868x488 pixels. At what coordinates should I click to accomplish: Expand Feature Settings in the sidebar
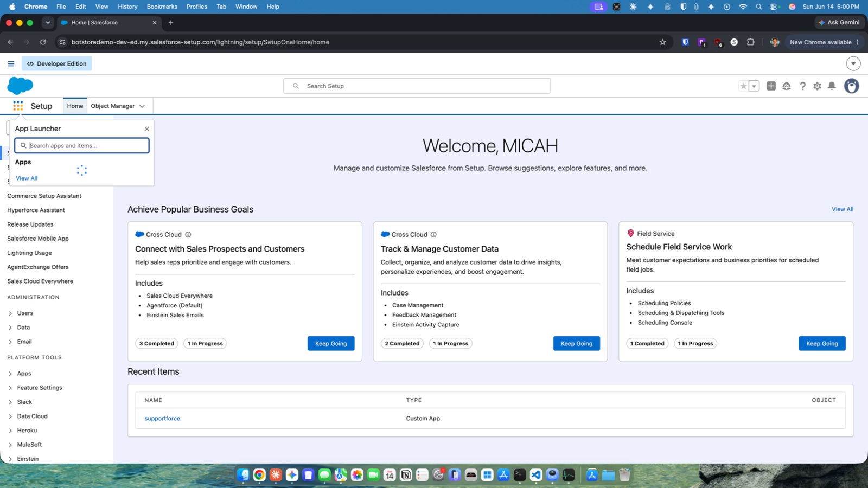pos(10,388)
